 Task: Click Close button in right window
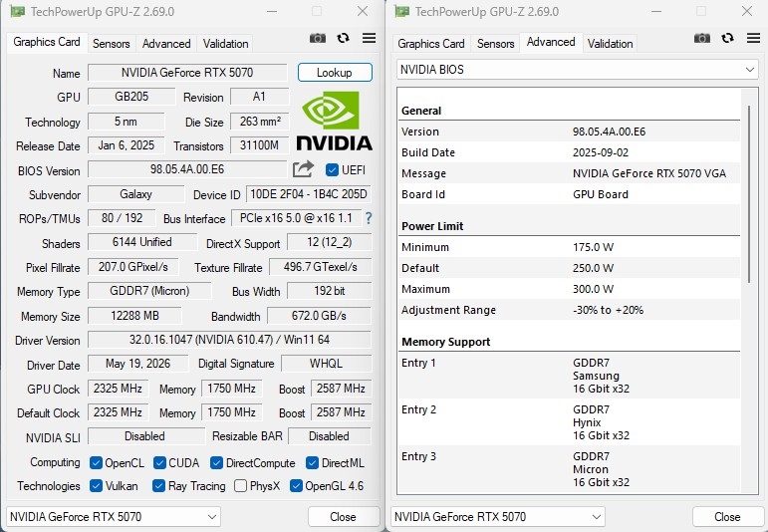click(x=727, y=517)
